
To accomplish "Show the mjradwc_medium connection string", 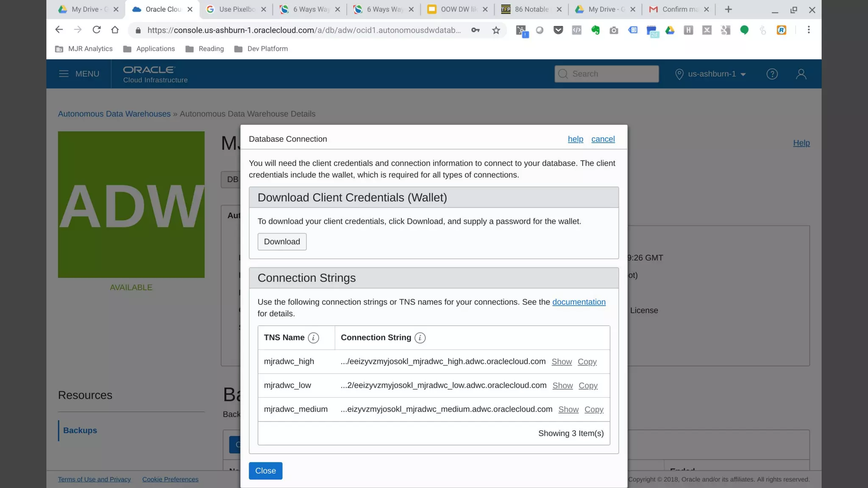I will tap(568, 410).
